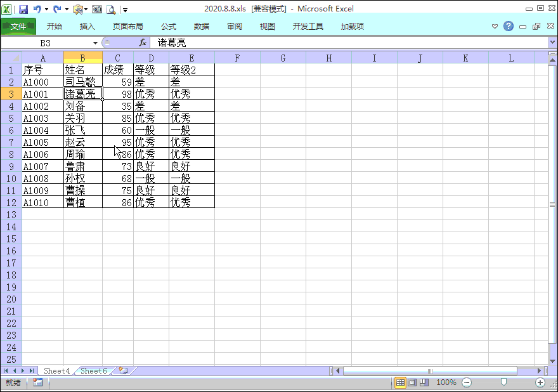Click the Save icon in quick access toolbar
The width and height of the screenshot is (558, 392).
(x=23, y=10)
